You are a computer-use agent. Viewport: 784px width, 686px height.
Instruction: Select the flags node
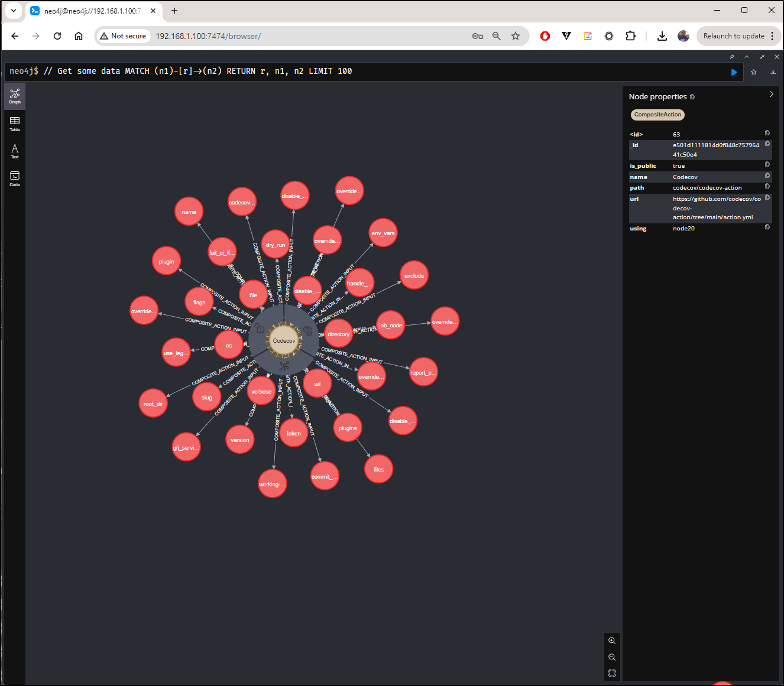pyautogui.click(x=199, y=302)
